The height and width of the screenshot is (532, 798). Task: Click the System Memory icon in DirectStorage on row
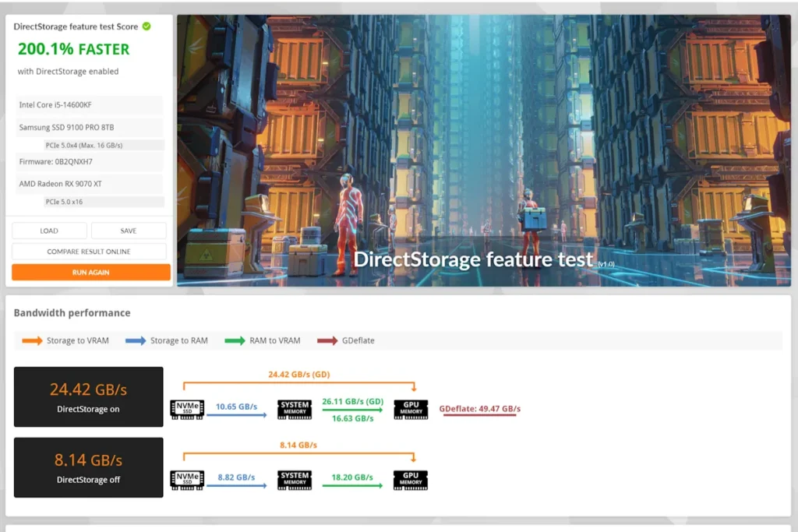295,410
